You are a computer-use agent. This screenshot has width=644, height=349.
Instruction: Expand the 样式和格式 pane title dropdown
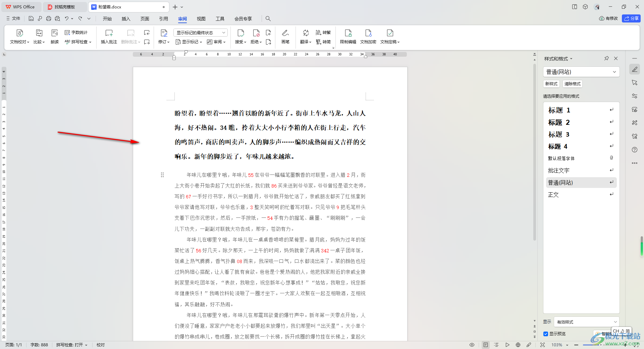(571, 59)
